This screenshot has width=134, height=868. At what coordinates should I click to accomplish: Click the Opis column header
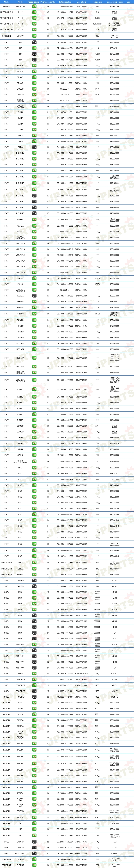pos(129,2)
